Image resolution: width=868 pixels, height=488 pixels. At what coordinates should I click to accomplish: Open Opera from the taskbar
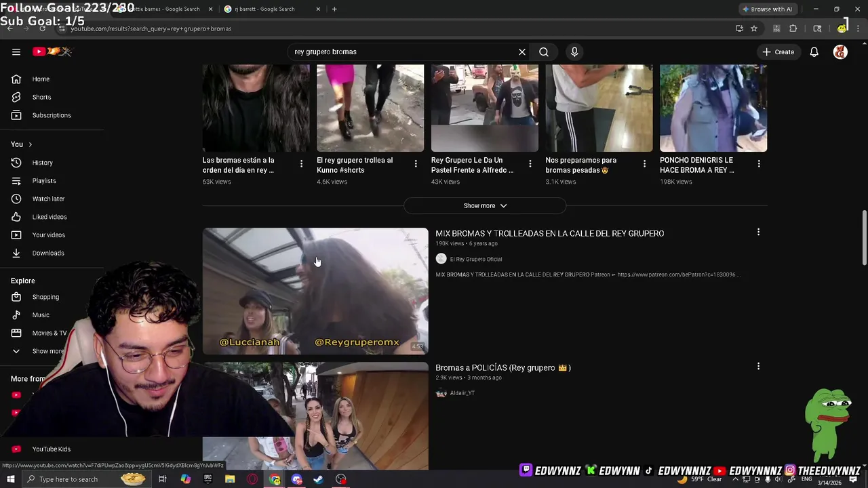[252, 479]
